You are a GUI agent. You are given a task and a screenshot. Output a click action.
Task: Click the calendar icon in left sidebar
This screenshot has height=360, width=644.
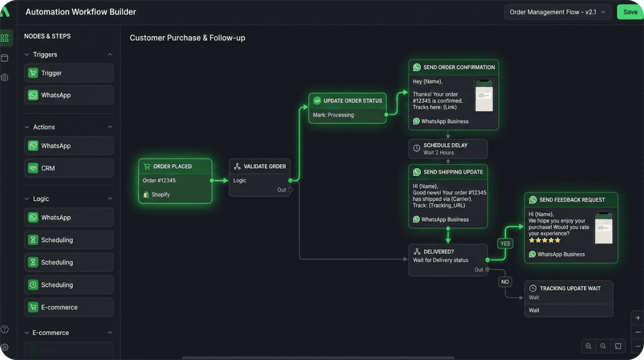5,57
